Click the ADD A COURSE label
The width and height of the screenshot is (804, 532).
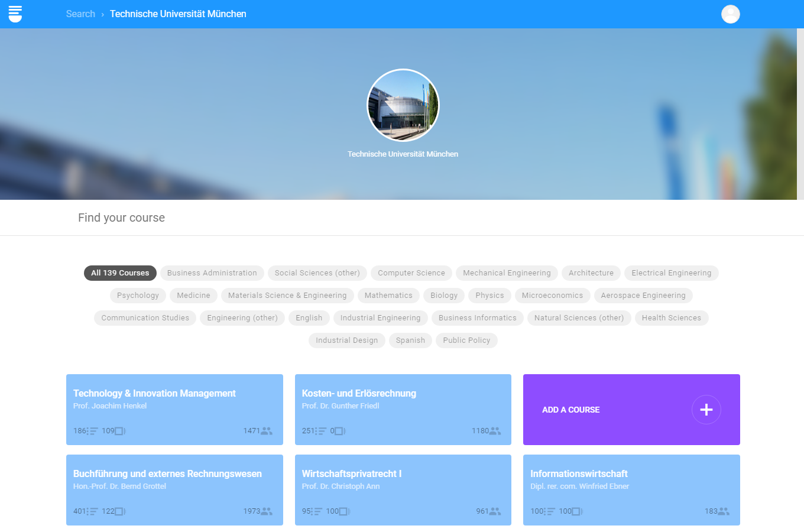pyautogui.click(x=571, y=410)
